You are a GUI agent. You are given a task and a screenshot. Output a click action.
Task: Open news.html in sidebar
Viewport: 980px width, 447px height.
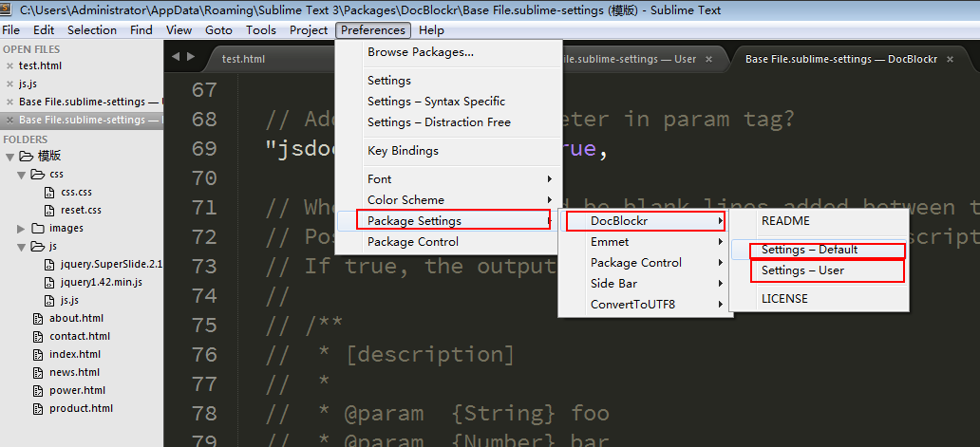point(74,373)
